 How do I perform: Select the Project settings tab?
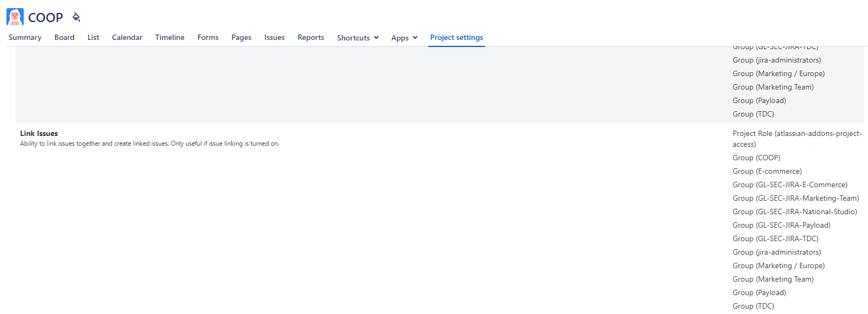click(457, 37)
